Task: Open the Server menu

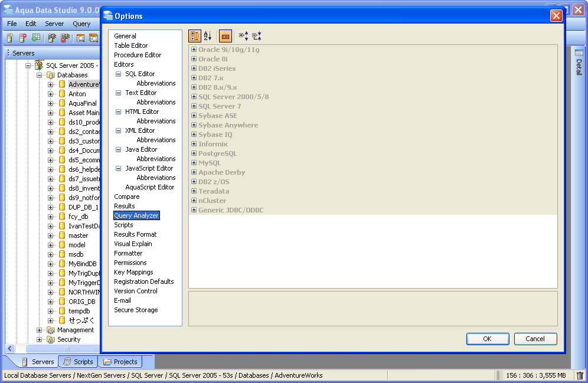Action: [x=54, y=24]
